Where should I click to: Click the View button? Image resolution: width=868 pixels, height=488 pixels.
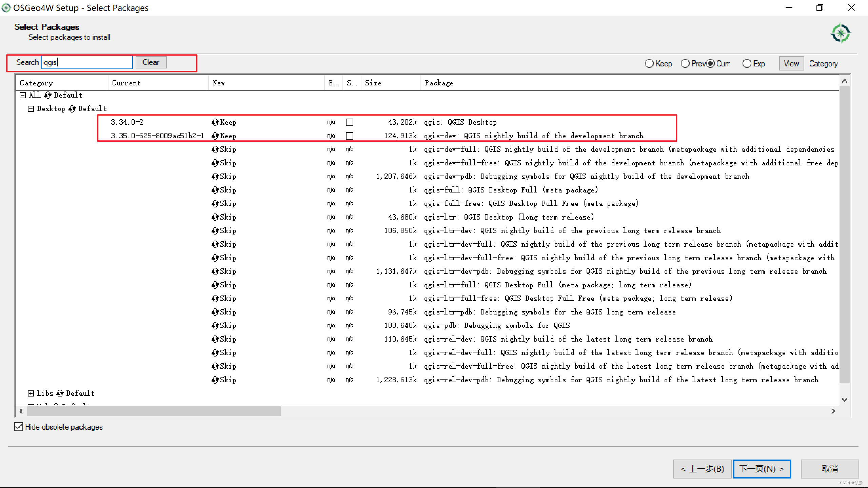[x=791, y=64]
